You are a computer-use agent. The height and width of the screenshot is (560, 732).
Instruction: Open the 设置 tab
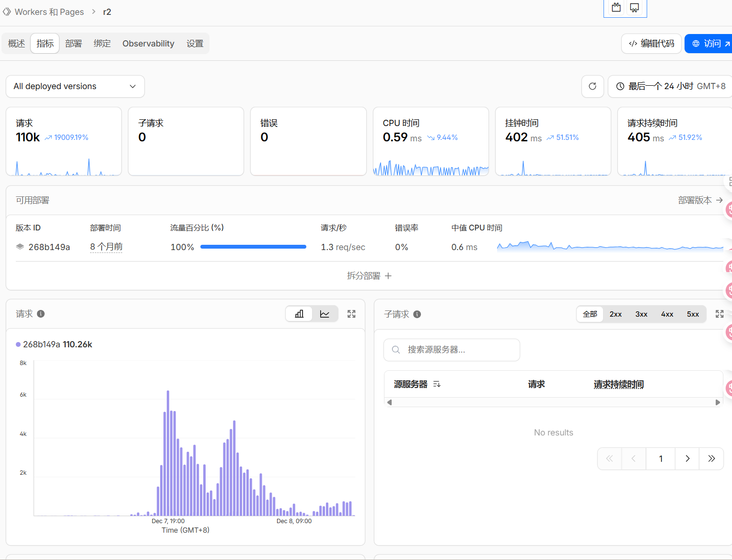195,43
